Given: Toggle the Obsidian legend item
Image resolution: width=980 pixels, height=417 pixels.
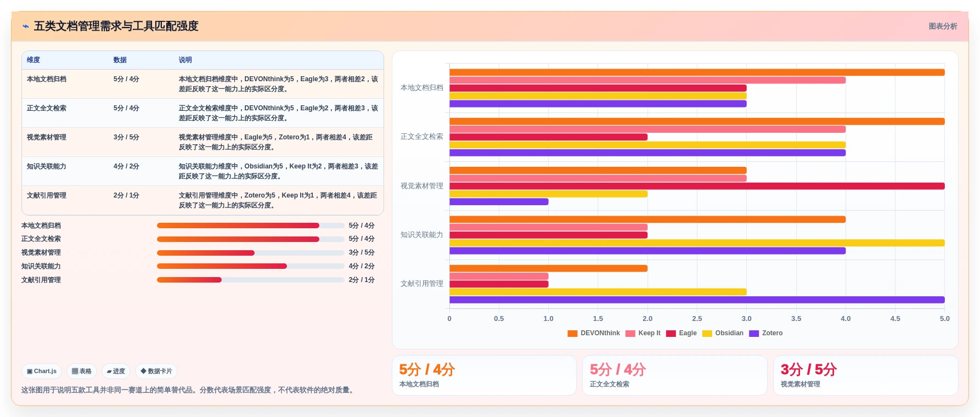Looking at the screenshot, I should pyautogui.click(x=723, y=333).
